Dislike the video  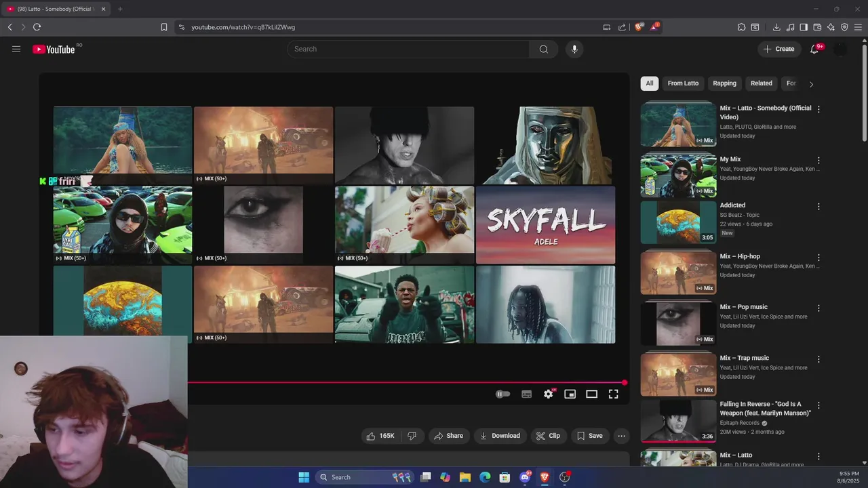coord(412,436)
